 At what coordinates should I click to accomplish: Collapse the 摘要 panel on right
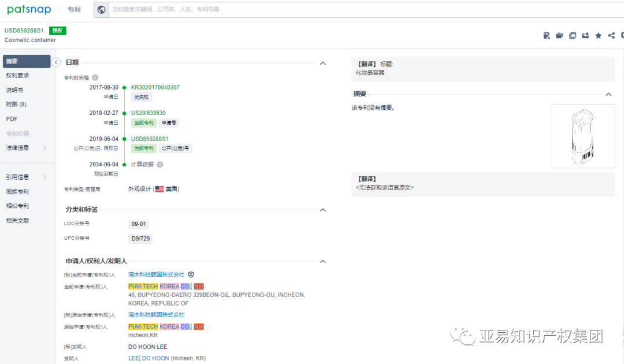coord(608,94)
